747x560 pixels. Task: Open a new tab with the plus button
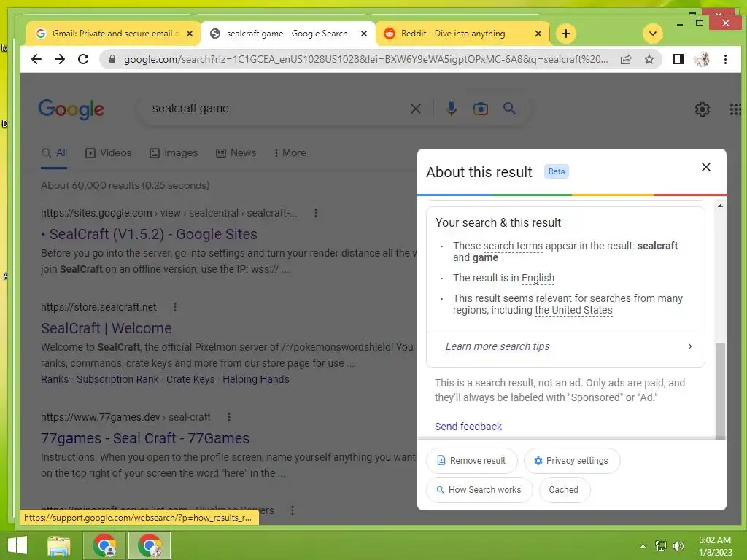point(566,34)
